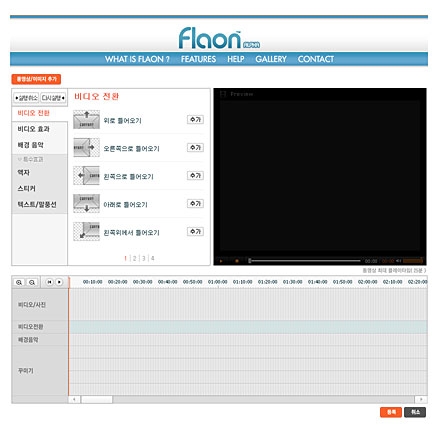Click the timeline zoom in magnifier

(19, 282)
